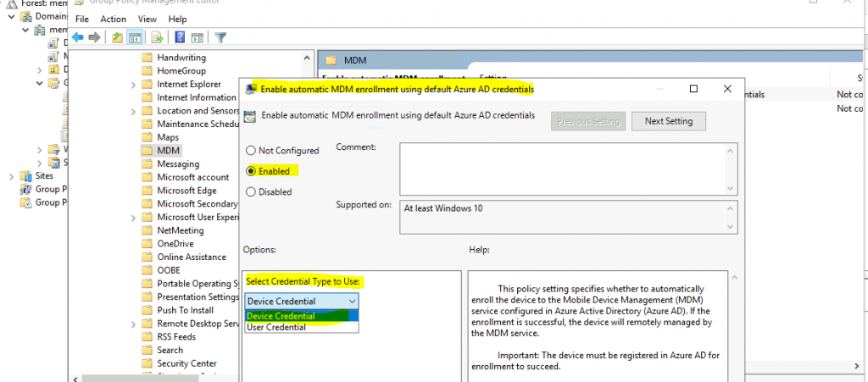Select the Microsoft Edge tree item

point(186,191)
